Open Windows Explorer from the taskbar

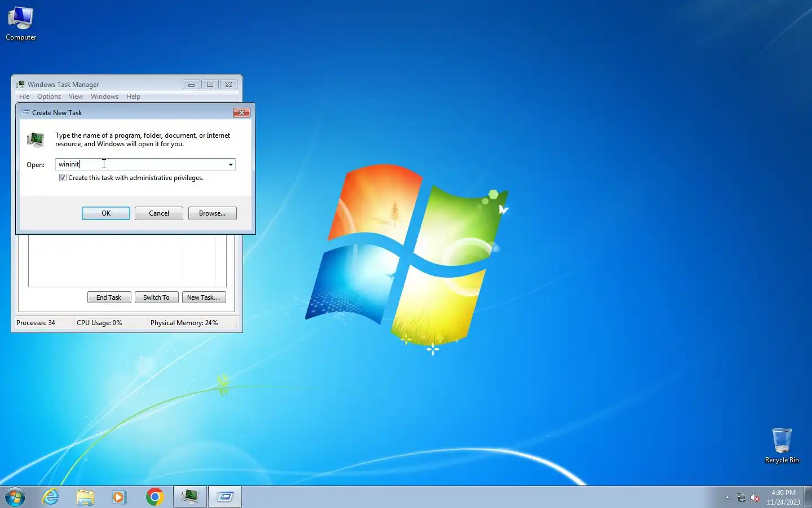click(x=85, y=497)
